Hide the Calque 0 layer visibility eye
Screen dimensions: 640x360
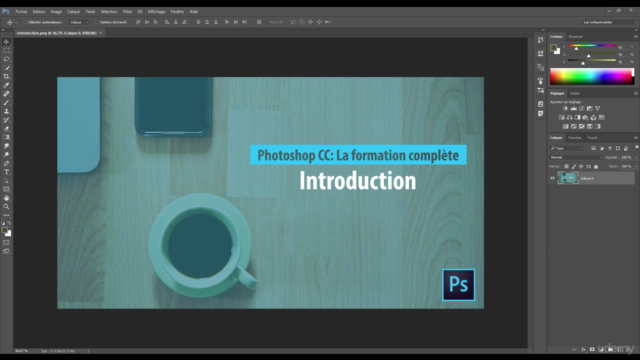[x=552, y=178]
